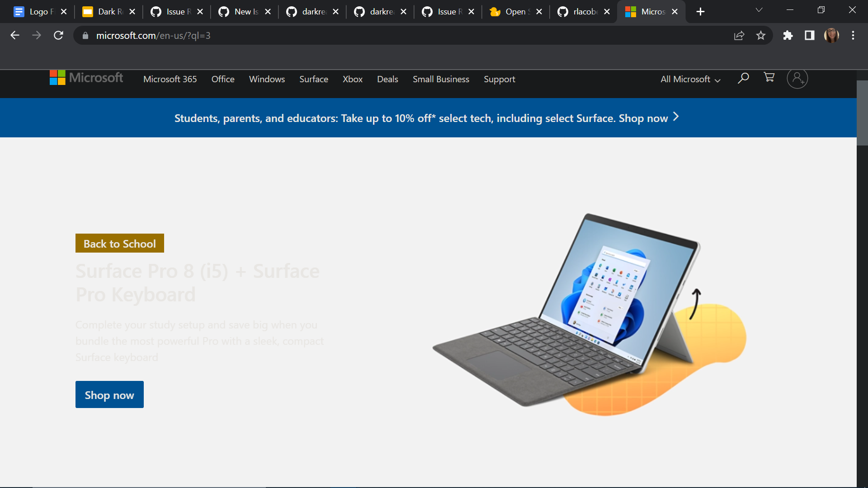
Task: Reload the current page
Action: [58, 35]
